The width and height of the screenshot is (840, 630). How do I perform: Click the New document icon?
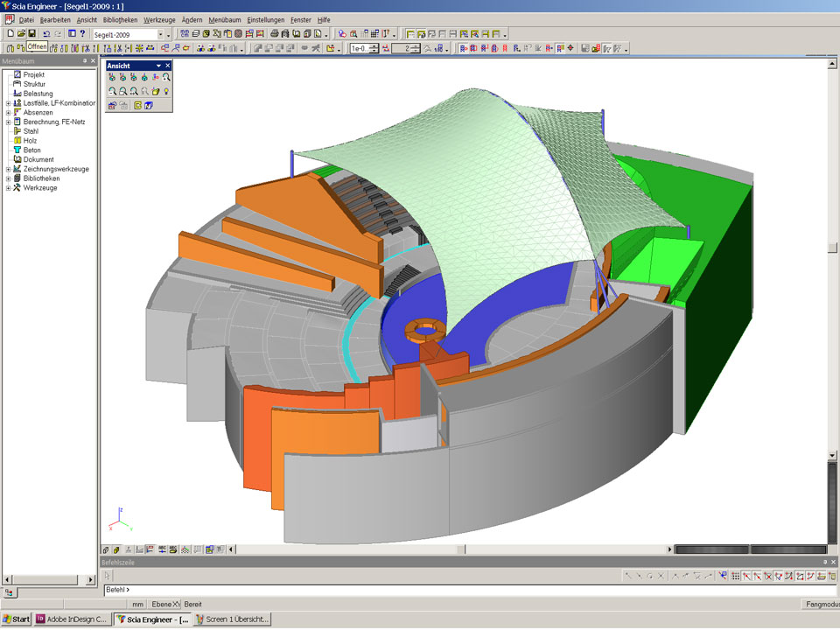click(10, 33)
